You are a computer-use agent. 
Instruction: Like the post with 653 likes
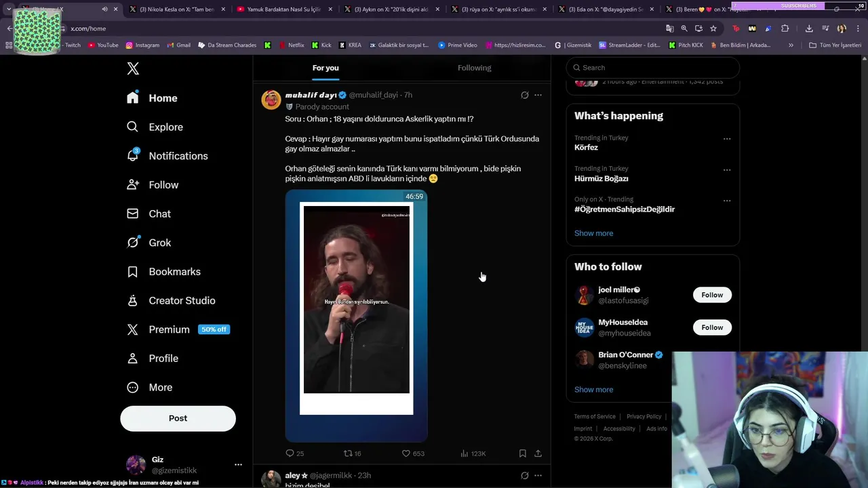tap(412, 453)
